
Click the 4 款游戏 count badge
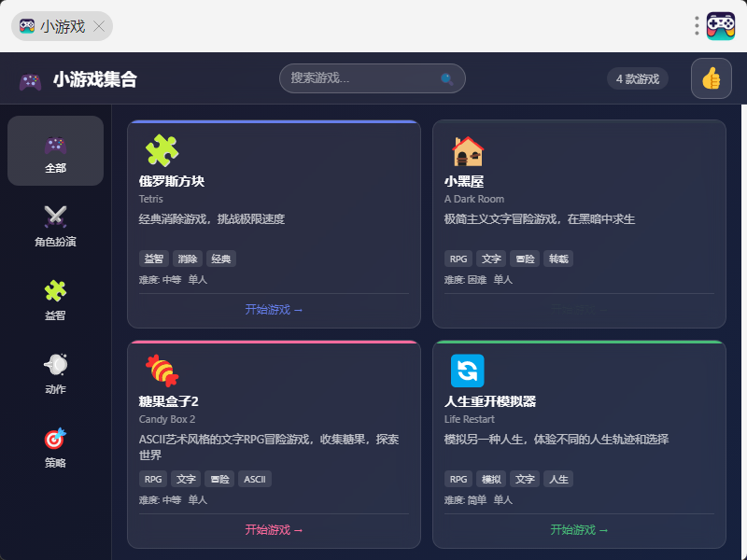click(x=638, y=78)
